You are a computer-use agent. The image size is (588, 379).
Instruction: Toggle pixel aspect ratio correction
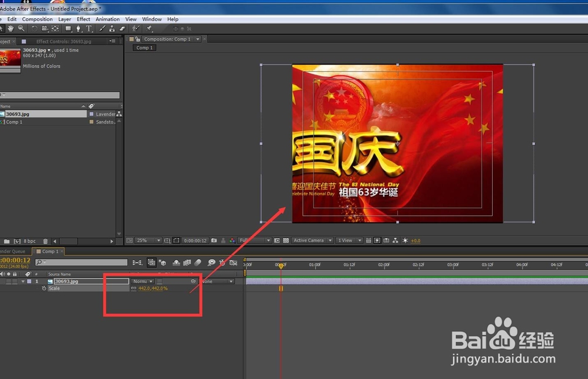(x=368, y=240)
